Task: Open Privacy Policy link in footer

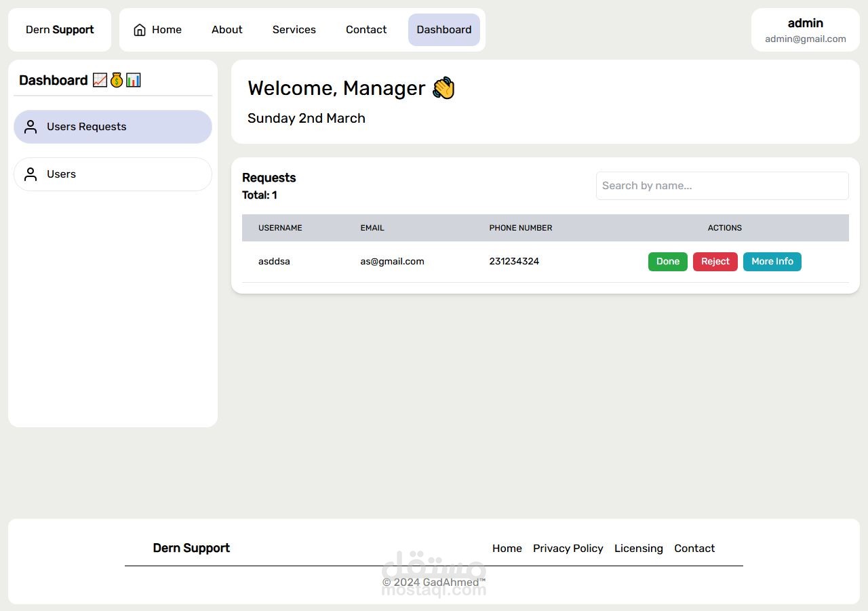Action: pos(568,549)
